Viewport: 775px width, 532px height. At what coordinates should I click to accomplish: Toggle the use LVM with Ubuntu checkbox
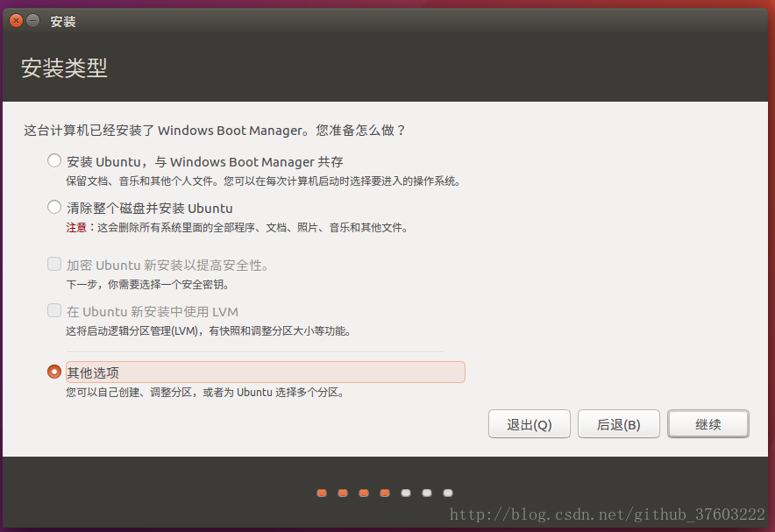click(54, 310)
